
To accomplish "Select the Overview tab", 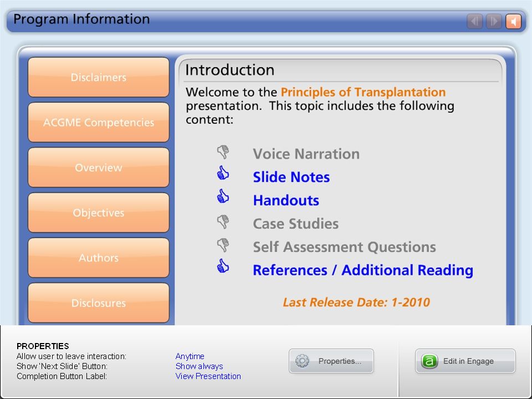I will 99,167.
